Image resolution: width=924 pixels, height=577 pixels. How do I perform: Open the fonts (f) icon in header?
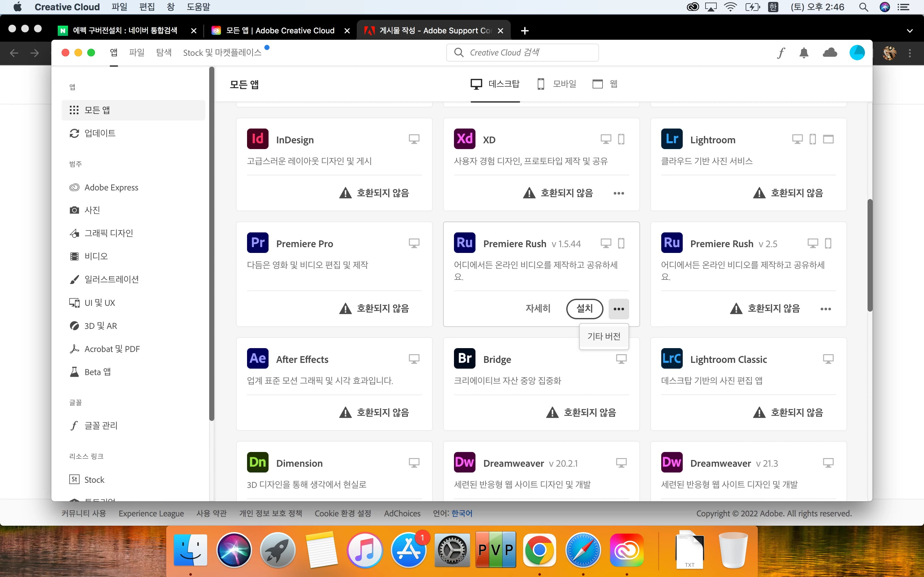pos(781,53)
